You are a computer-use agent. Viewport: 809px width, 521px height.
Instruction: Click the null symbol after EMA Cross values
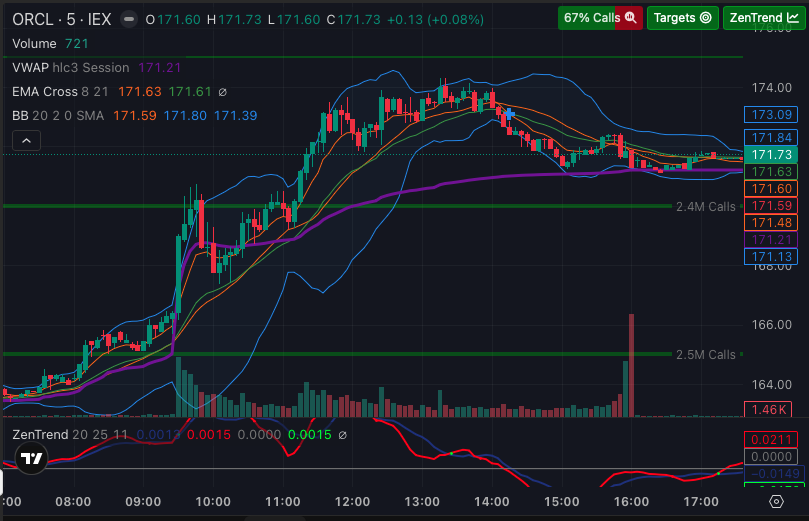[222, 92]
